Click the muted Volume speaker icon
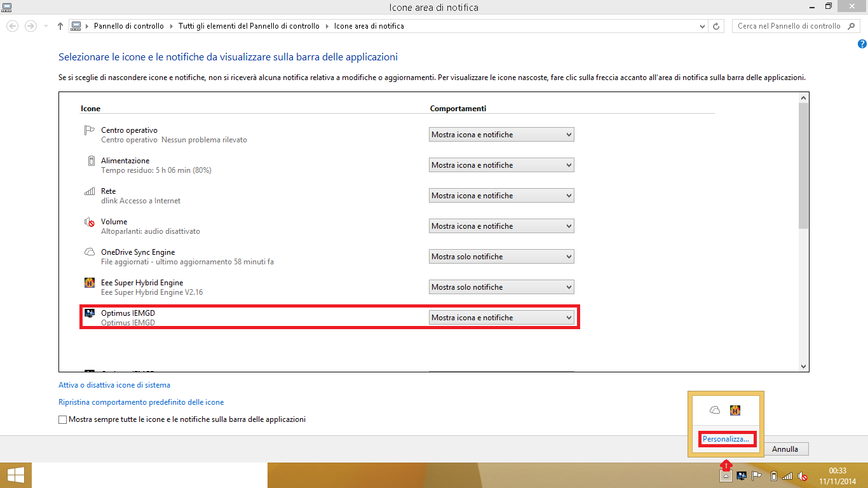 click(90, 222)
